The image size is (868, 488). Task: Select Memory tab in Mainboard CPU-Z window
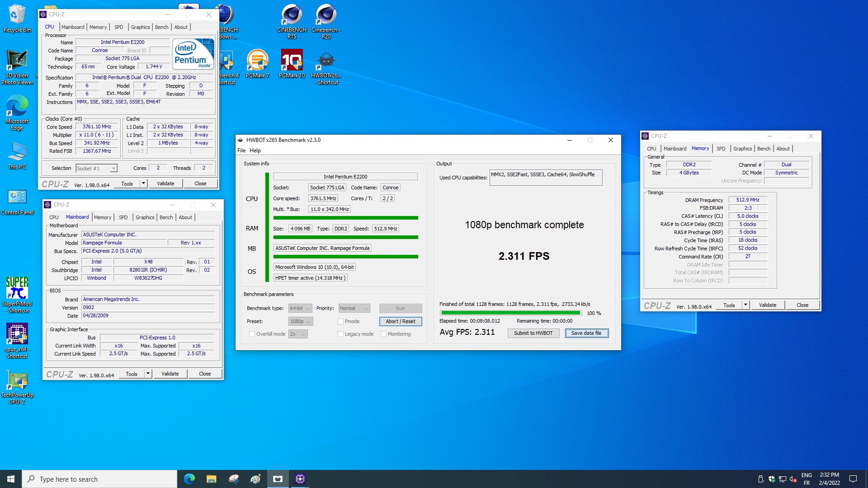point(103,217)
